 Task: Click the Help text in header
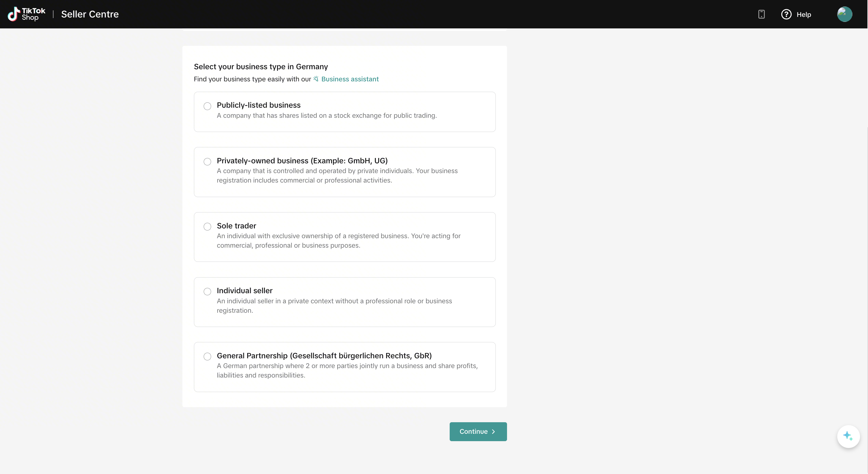(804, 14)
